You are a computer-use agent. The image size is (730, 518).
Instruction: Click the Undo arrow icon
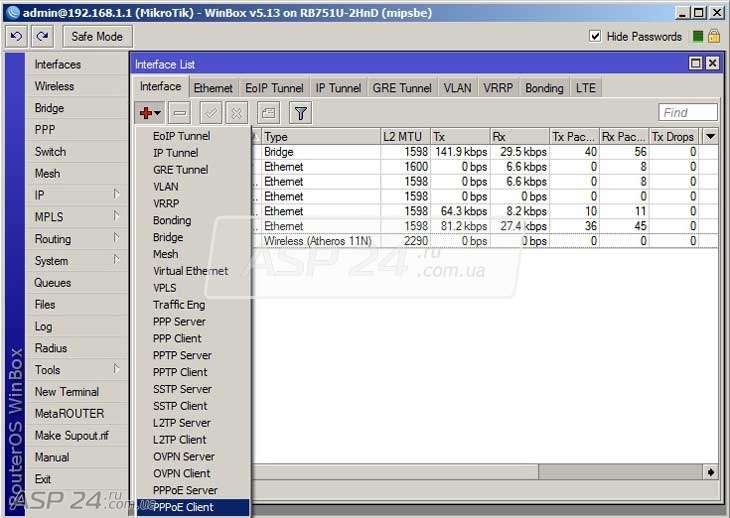coord(16,36)
